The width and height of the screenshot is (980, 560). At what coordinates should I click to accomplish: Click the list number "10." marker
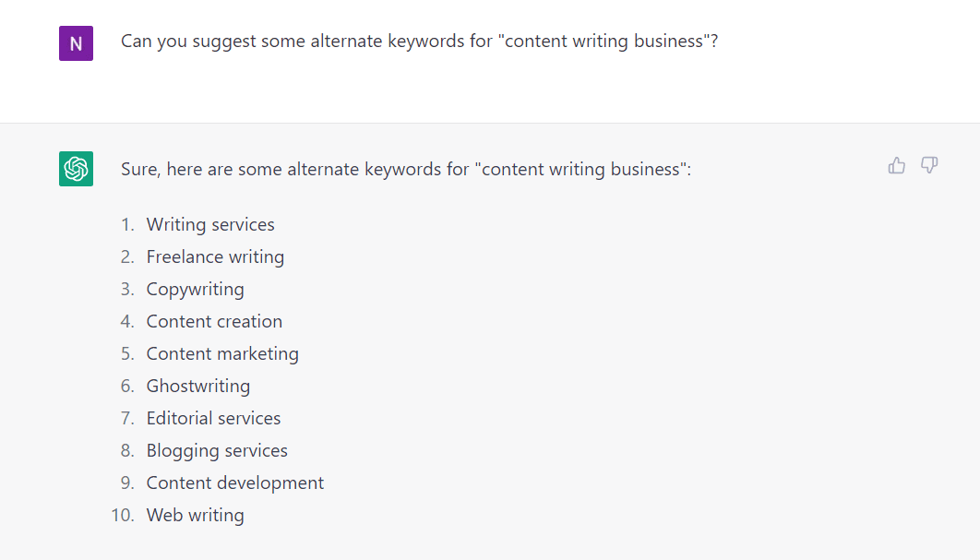(123, 516)
